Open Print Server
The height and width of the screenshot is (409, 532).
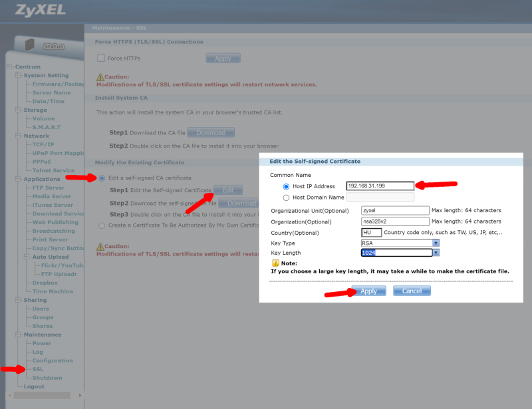[50, 239]
